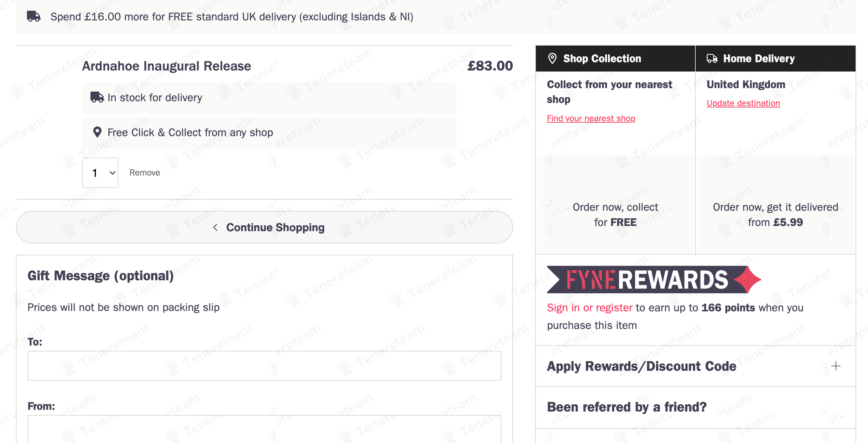Click the Click & Collect pin icon
Viewport: 868px width, 443px height.
(x=97, y=132)
